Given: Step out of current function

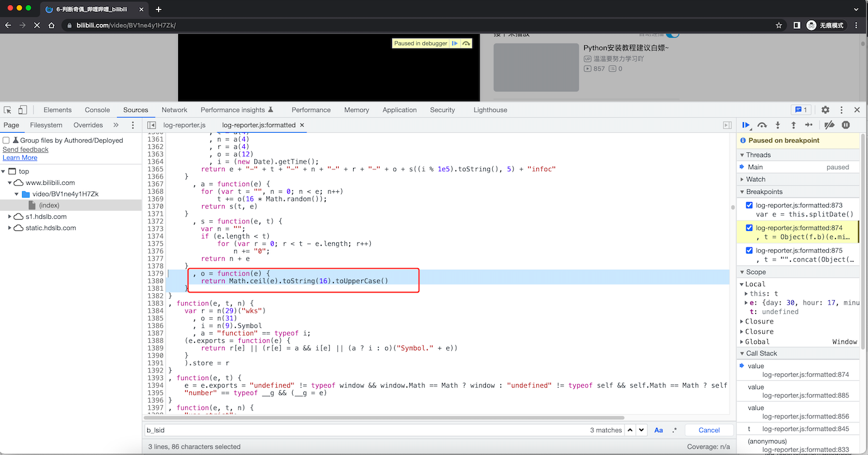Looking at the screenshot, I should [793, 125].
